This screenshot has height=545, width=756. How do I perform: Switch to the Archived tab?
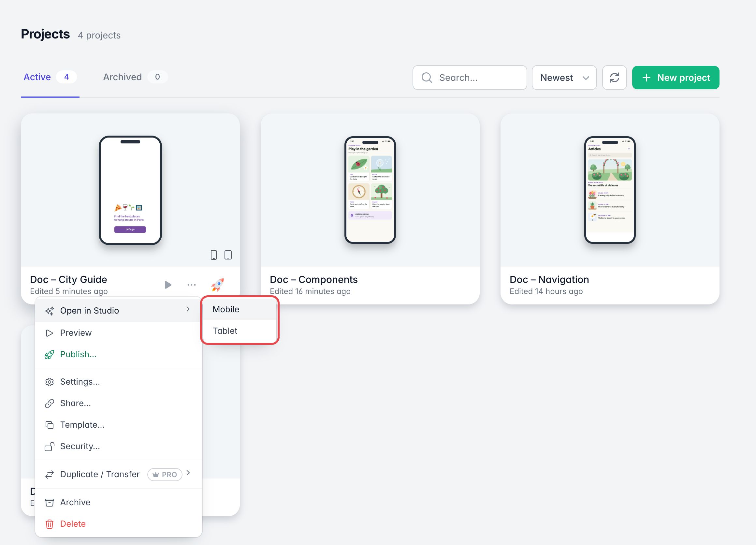[x=135, y=77]
